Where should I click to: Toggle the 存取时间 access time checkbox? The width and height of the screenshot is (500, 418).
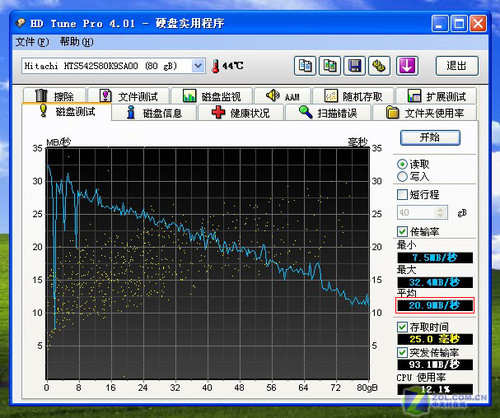[x=402, y=327]
